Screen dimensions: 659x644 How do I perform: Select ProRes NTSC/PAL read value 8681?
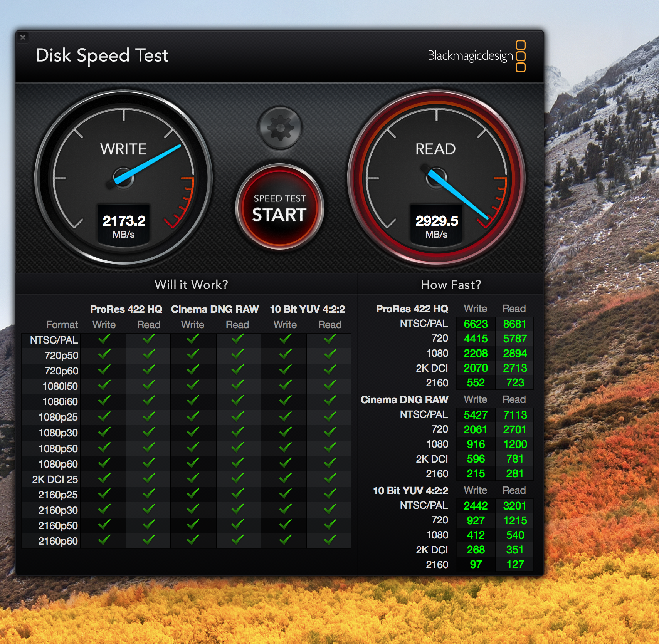pos(514,324)
